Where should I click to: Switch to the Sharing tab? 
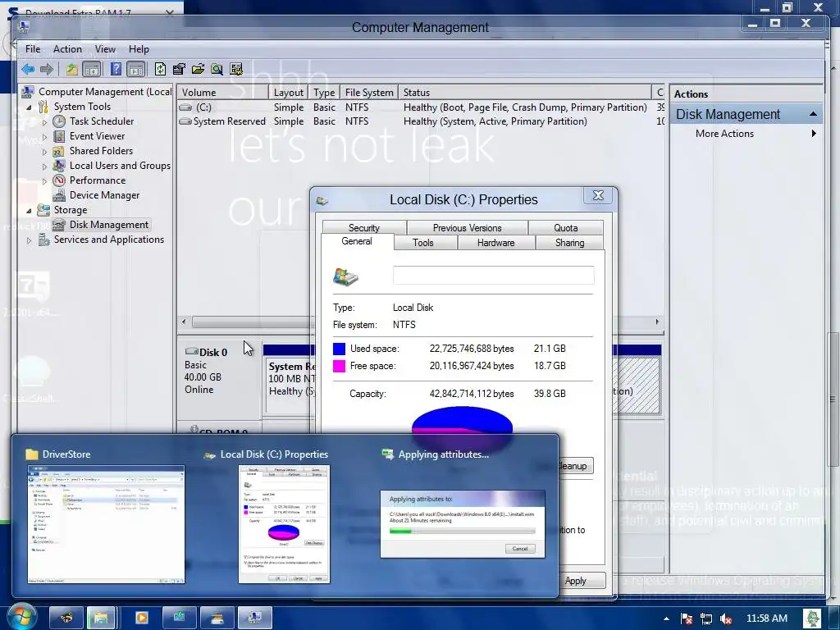point(569,243)
